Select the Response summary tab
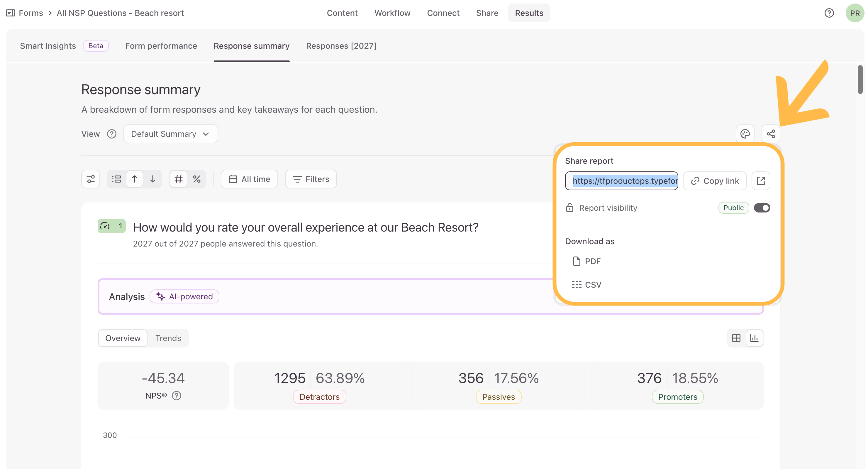The width and height of the screenshot is (868, 469). [252, 46]
